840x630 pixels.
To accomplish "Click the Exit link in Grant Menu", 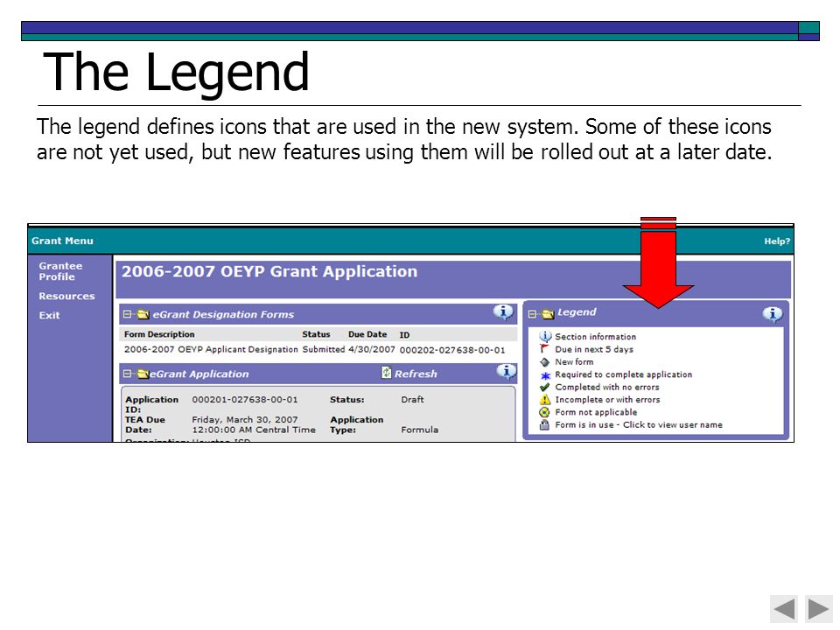I will tap(49, 315).
